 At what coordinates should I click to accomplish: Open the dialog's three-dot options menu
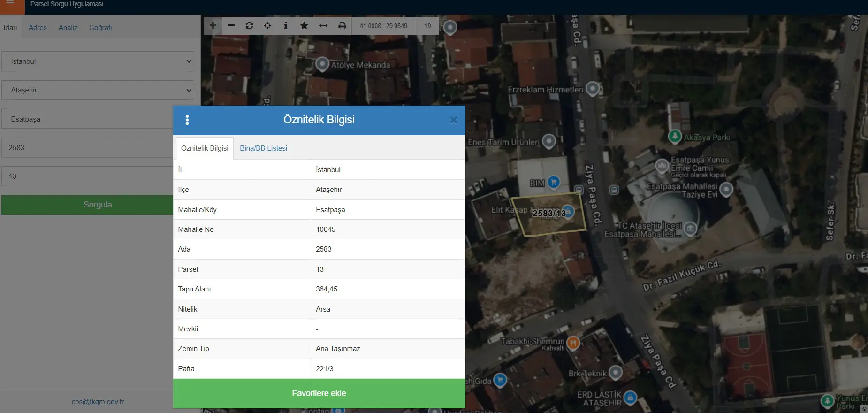tap(187, 120)
